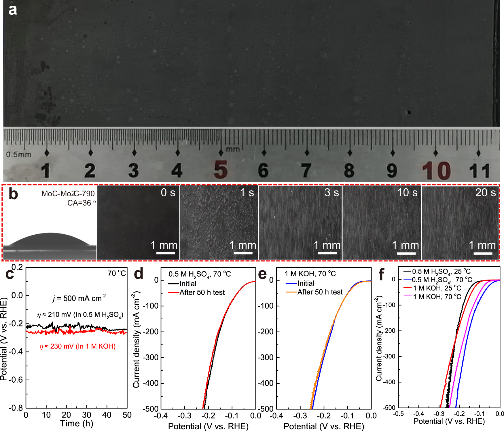Screen dimensions: 504x431
Task: Expand the 20 s micrograph thumbnail
Action: [x=461, y=222]
